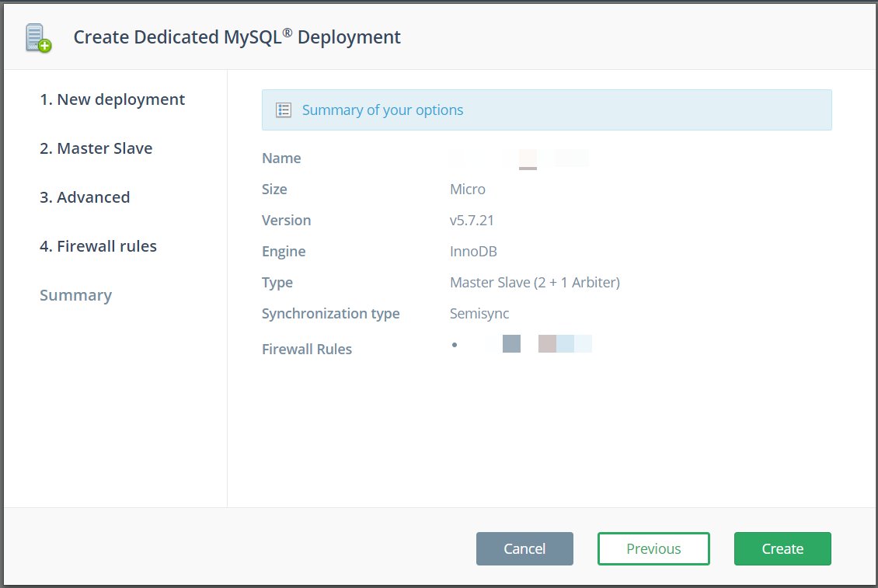The width and height of the screenshot is (878, 588).
Task: Click the Semisync value
Action: coord(479,314)
